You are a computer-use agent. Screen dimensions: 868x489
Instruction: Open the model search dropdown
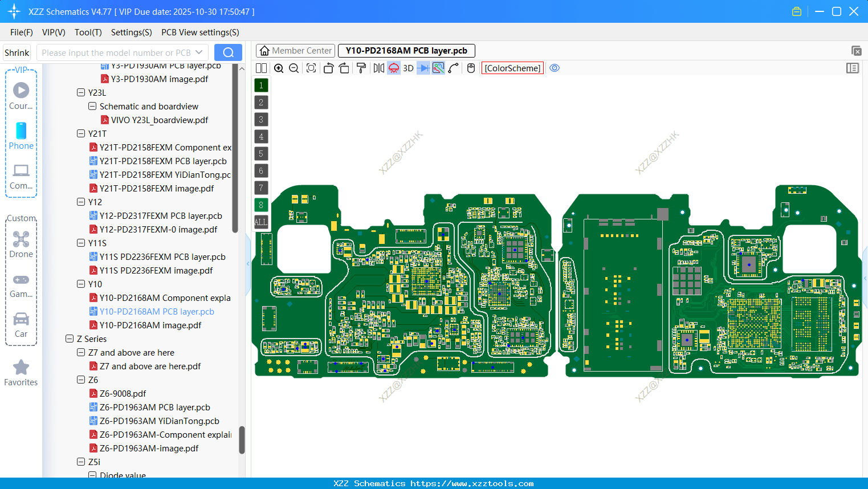click(199, 52)
